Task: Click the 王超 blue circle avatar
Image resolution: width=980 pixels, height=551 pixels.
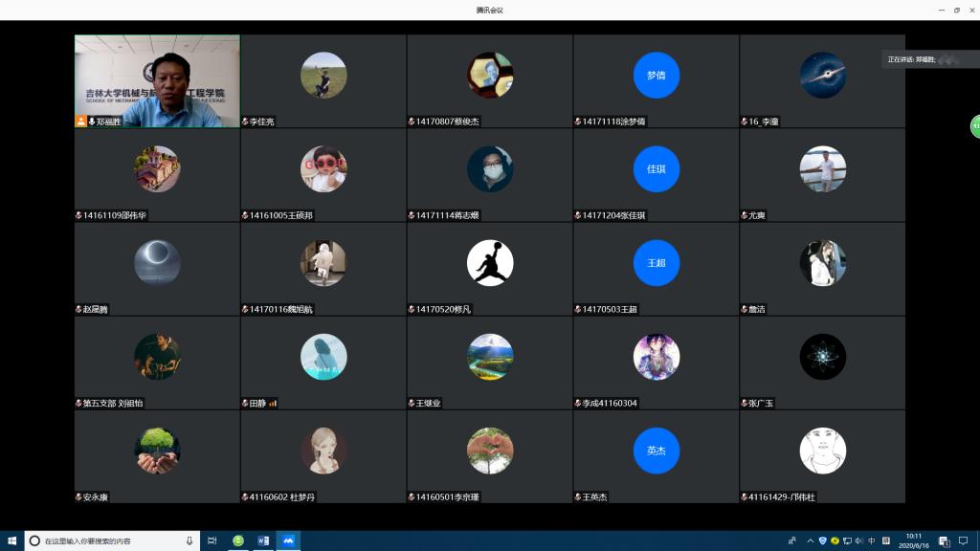Action: pos(656,262)
